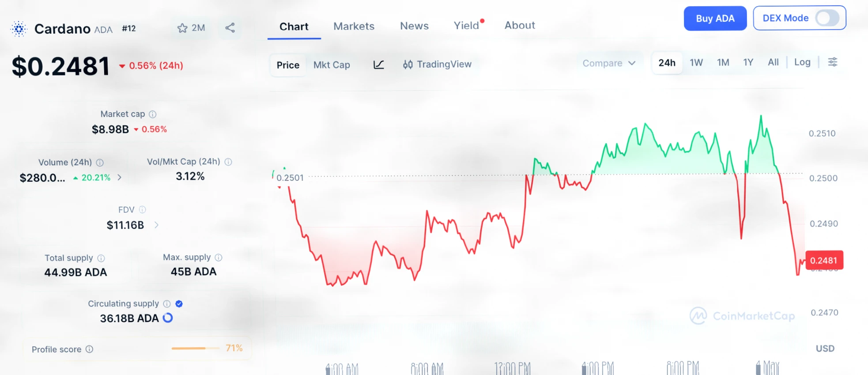Open the Compare dropdown
Viewport: 868px width, 375px height.
coord(609,64)
